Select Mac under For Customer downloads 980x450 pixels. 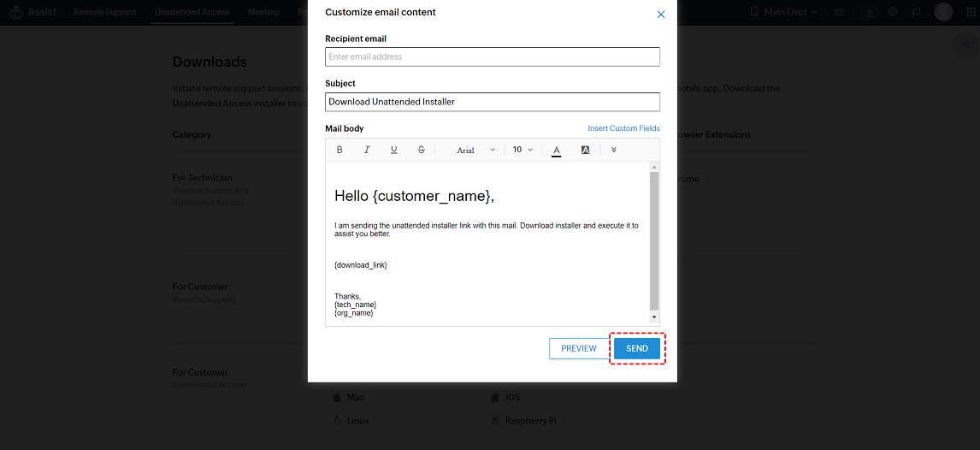[356, 397]
